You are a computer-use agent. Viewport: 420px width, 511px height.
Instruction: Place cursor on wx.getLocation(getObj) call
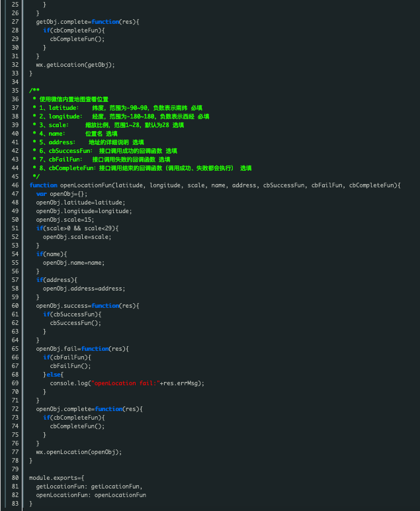(75, 65)
